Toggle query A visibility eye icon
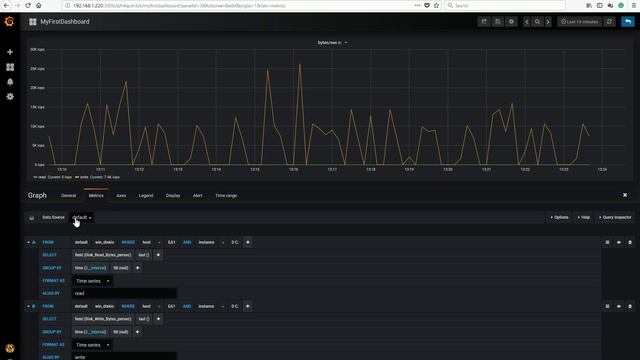This screenshot has height=360, width=640. [619, 242]
